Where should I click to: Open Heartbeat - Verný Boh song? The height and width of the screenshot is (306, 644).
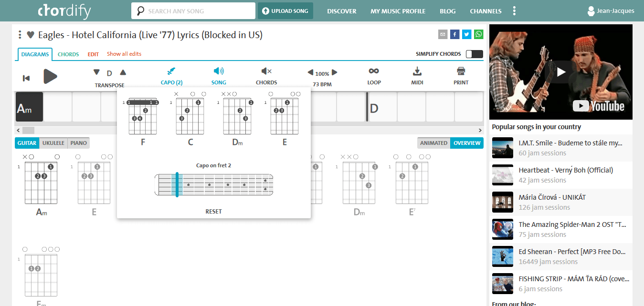coord(562,175)
